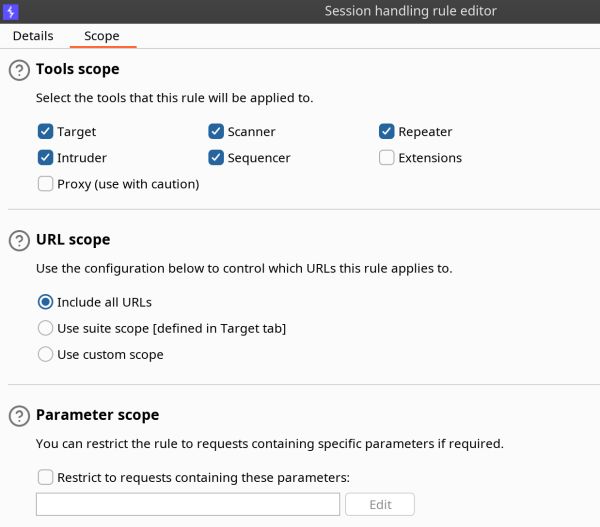Toggle the Sequencer checkbox off
This screenshot has height=527, width=600.
click(x=216, y=158)
